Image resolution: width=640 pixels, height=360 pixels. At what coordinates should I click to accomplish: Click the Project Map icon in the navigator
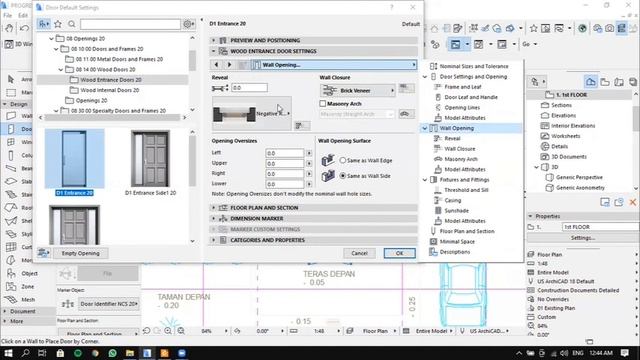(x=591, y=82)
